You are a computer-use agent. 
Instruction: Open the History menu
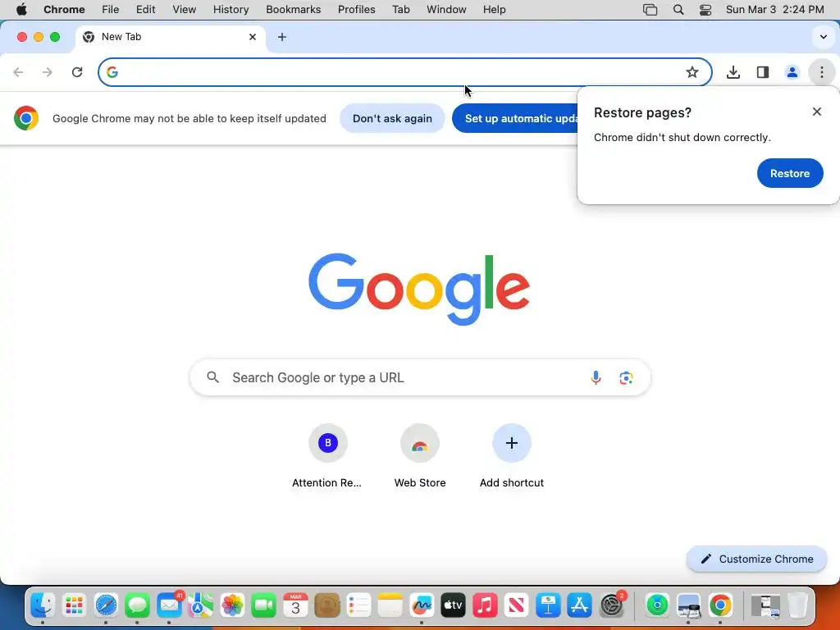[231, 10]
